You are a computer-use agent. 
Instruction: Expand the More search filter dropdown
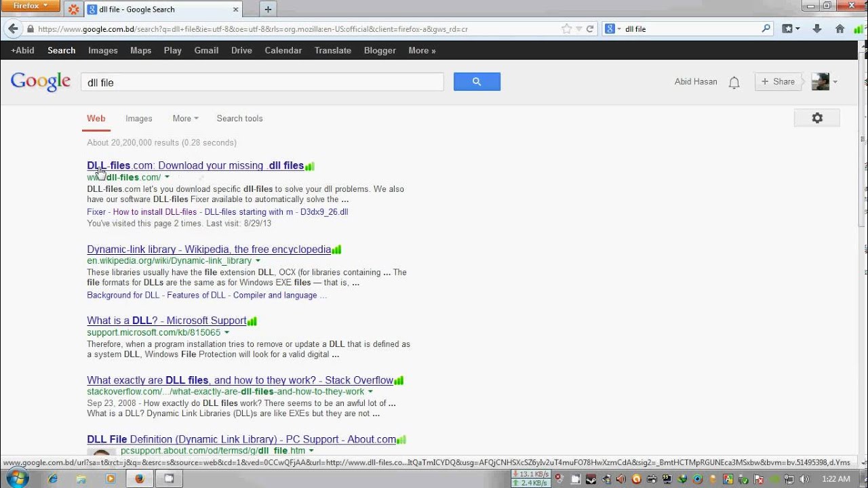185,119
